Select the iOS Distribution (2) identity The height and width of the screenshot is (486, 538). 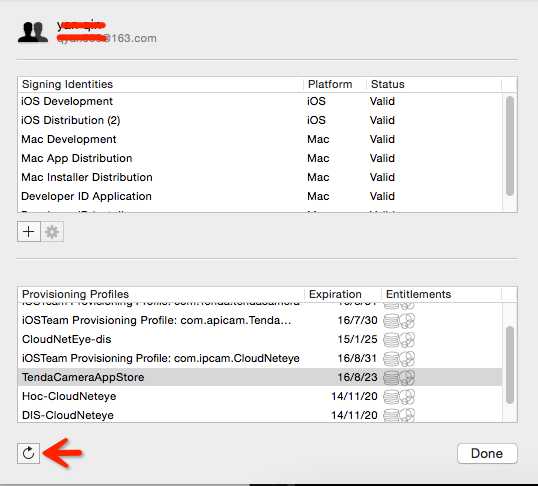point(260,120)
